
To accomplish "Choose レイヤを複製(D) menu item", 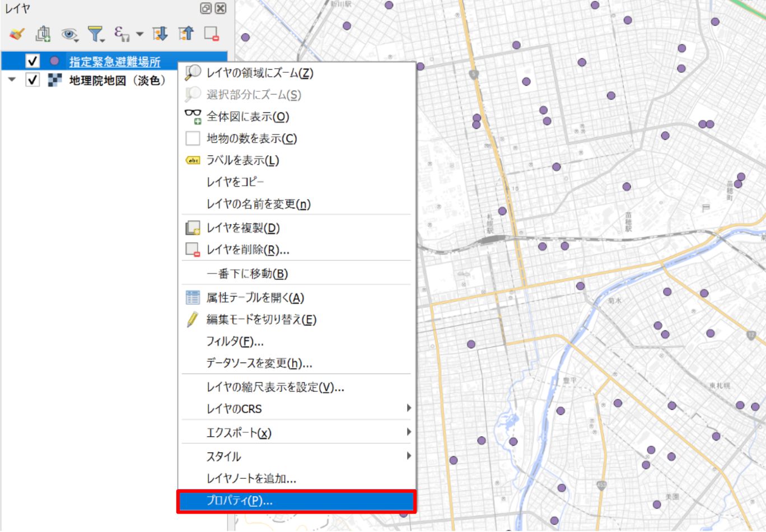I will pos(297,228).
